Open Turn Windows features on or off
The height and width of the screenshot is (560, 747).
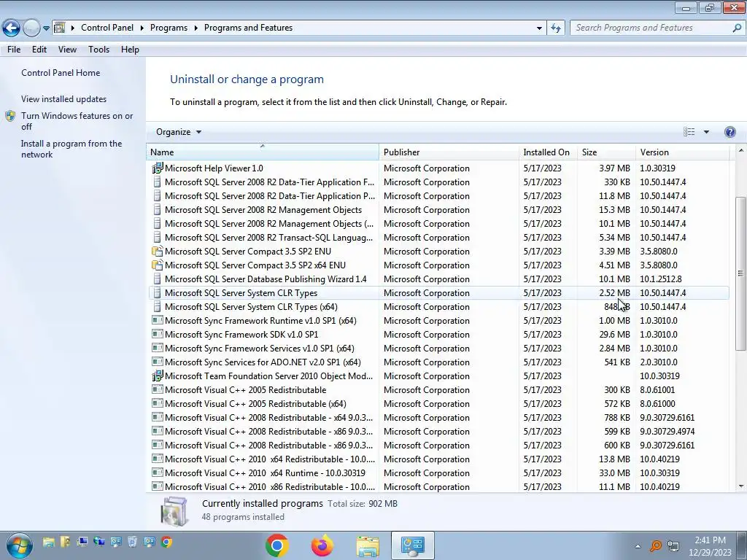77,121
